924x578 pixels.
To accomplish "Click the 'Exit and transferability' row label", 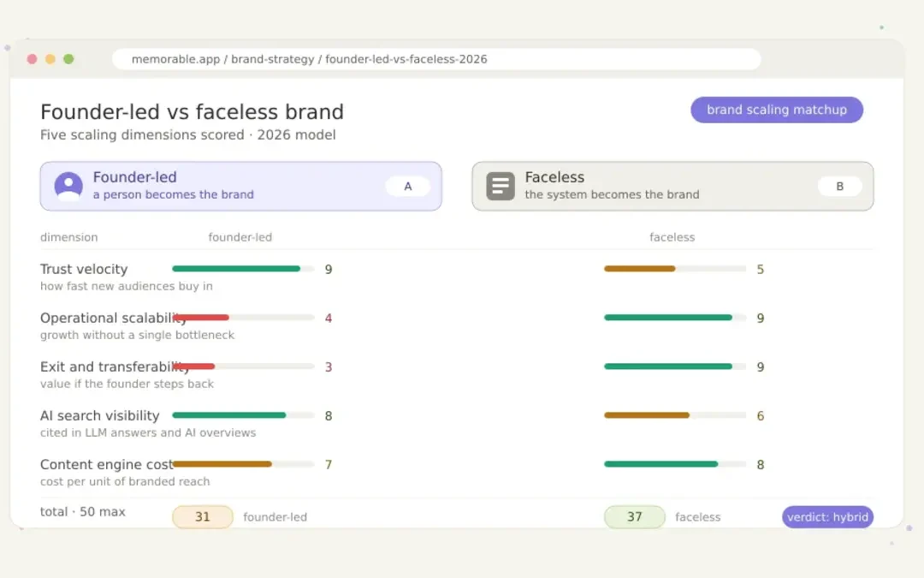I will pos(115,366).
